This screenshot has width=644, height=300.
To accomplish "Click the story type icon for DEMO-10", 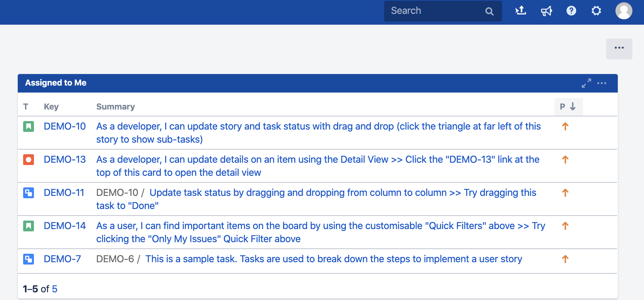I will [29, 126].
